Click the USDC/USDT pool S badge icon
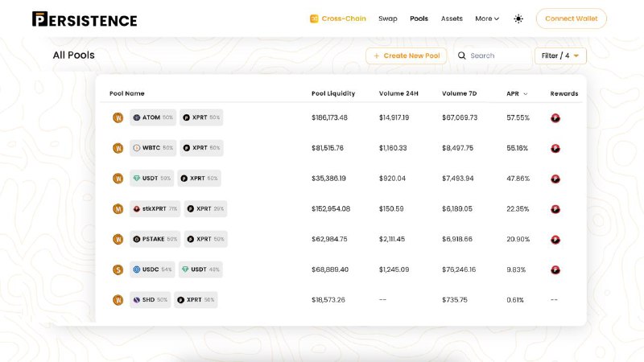 (x=118, y=269)
